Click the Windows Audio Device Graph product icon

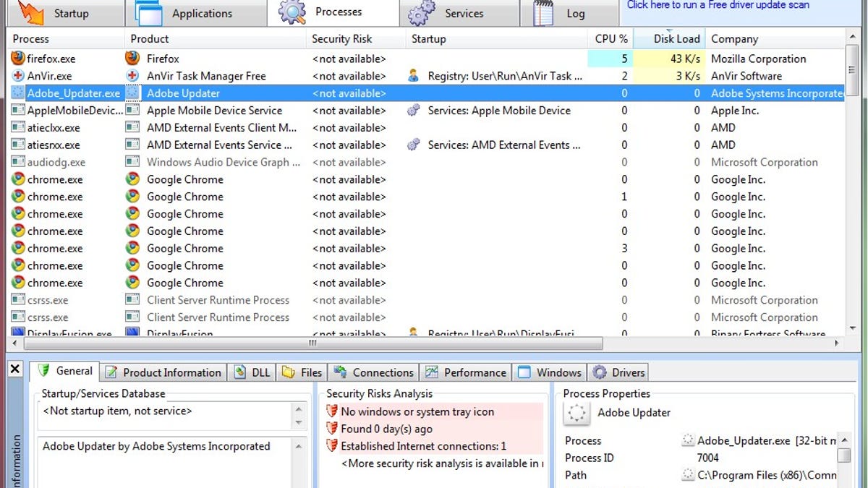[132, 163]
